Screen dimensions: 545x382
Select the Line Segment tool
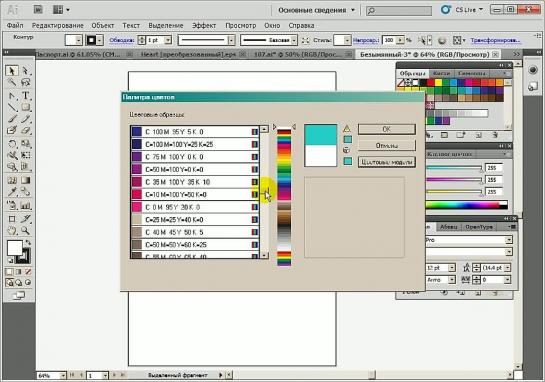12,107
